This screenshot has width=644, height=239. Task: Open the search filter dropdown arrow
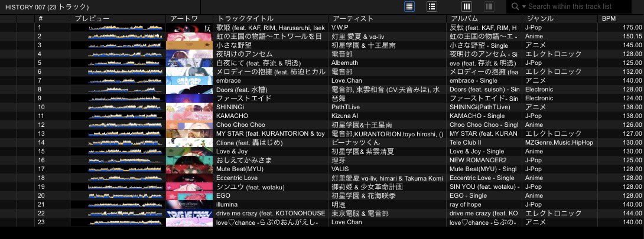pos(523,6)
